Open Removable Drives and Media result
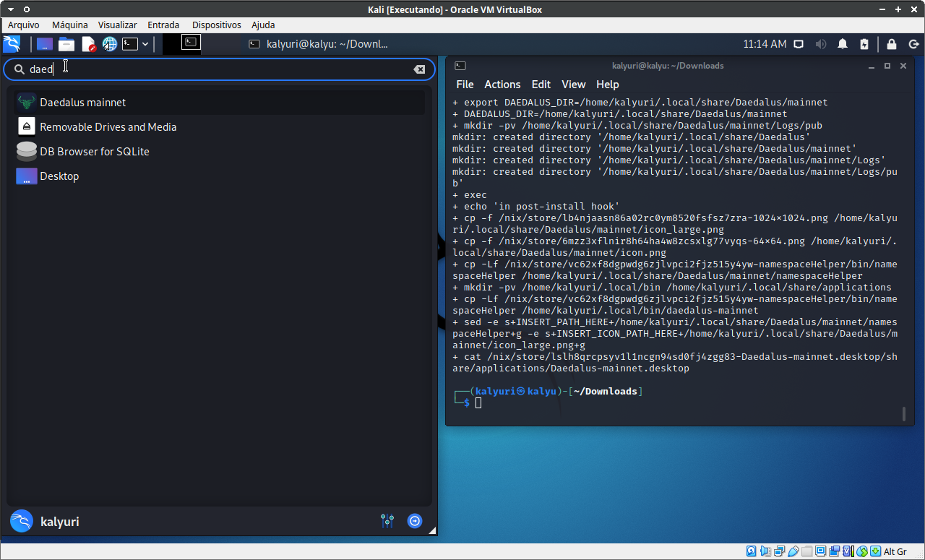 (x=221, y=127)
